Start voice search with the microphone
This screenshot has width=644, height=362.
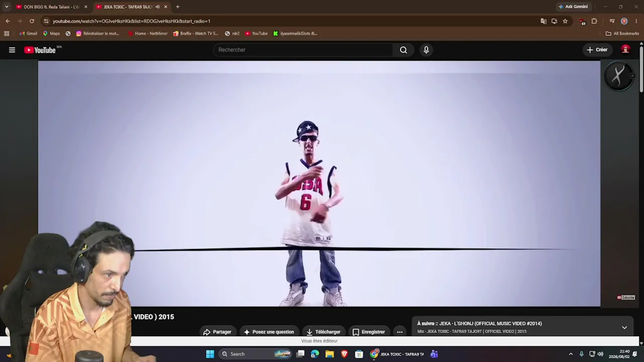tap(426, 50)
